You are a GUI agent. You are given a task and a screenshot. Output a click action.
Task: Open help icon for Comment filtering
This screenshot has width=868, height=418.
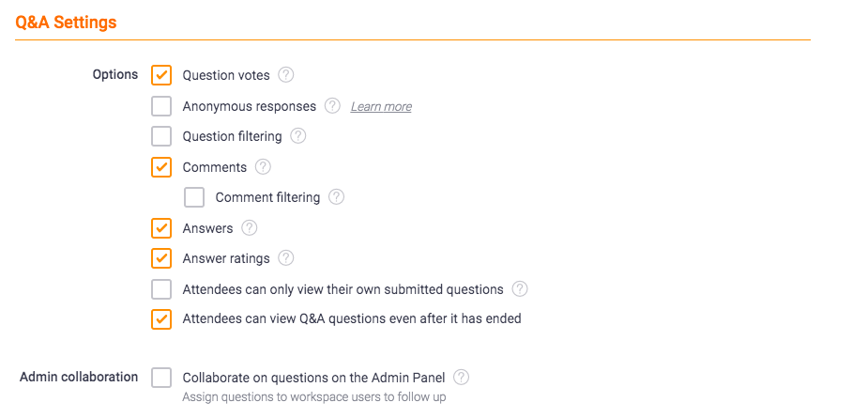[x=336, y=197]
